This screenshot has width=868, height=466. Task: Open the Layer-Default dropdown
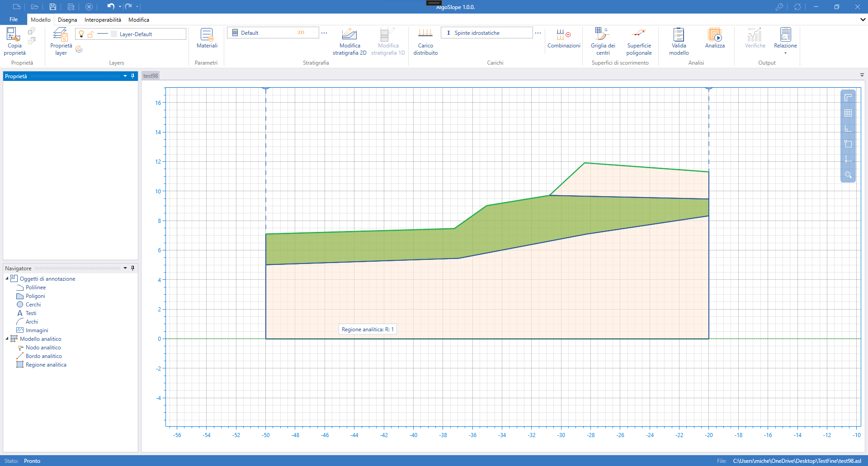[130, 34]
